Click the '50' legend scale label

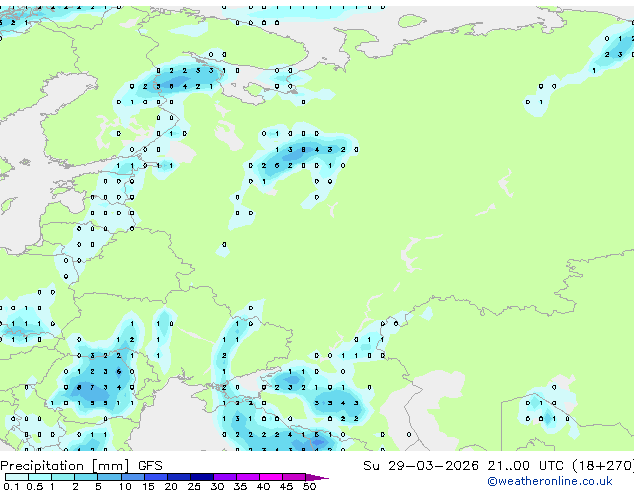click(x=309, y=486)
